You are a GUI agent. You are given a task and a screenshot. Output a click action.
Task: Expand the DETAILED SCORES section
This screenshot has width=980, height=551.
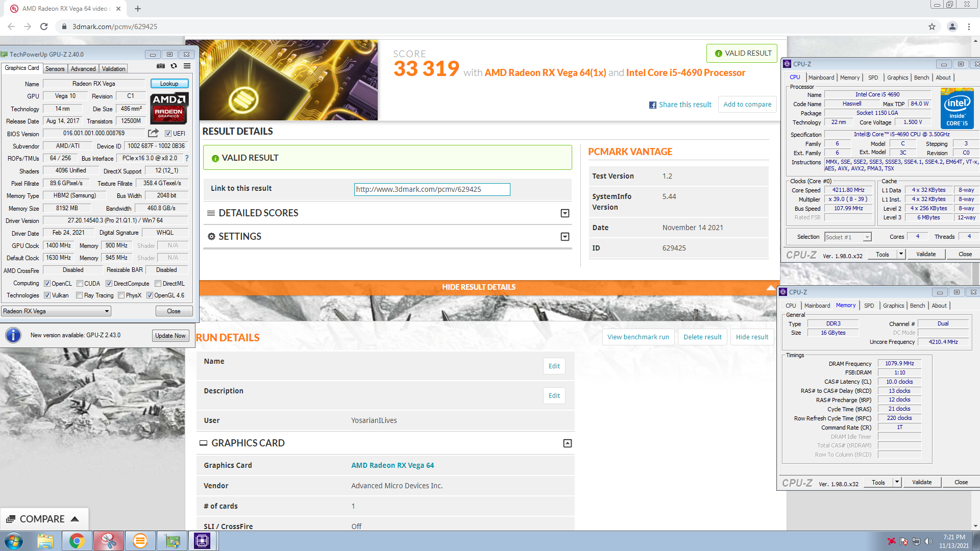565,213
